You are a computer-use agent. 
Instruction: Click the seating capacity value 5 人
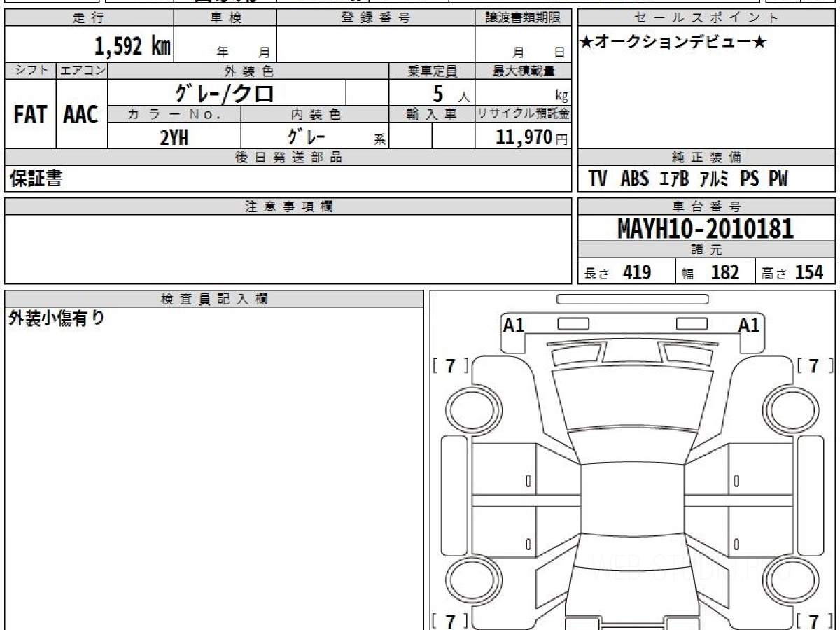(450, 93)
